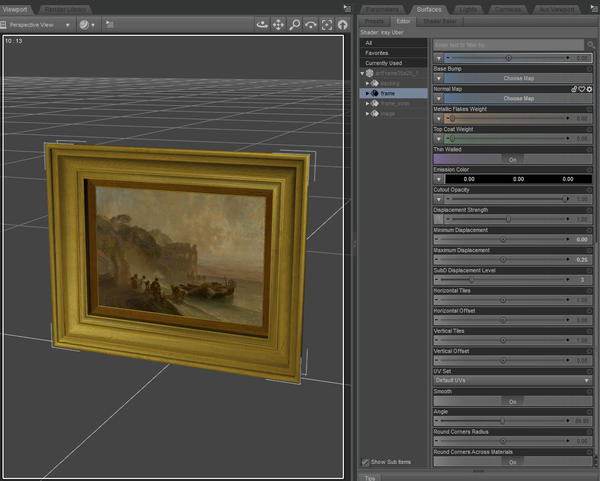The height and width of the screenshot is (481, 600).
Task: Favorite the Normal Map property with heart
Action: click(x=582, y=89)
